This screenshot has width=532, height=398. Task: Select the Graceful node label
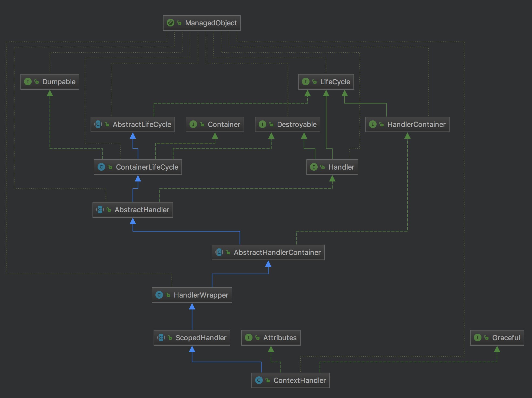coord(506,338)
